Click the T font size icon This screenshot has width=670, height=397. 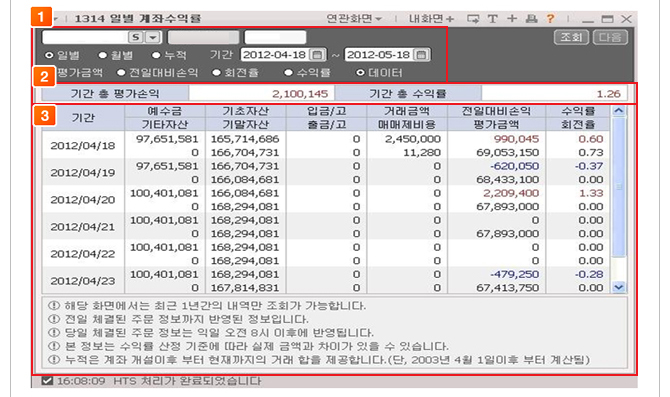(493, 19)
